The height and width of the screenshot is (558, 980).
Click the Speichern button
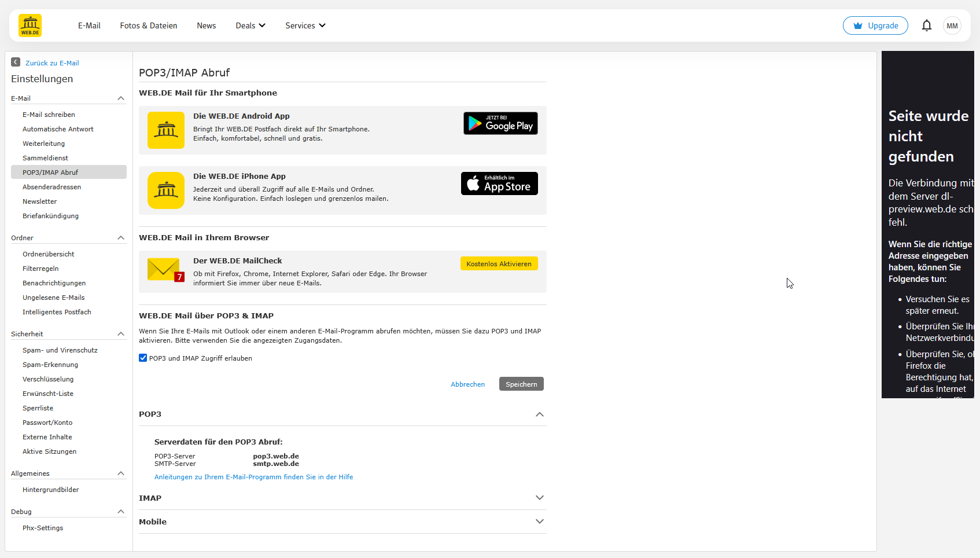[x=520, y=384]
